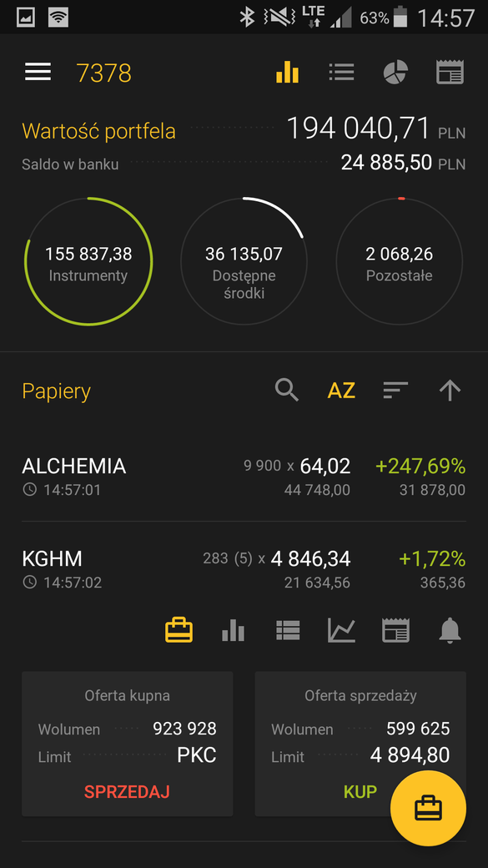Open KGHM bar chart quotes icon
Screen dimensions: 488x868
[x=233, y=630]
